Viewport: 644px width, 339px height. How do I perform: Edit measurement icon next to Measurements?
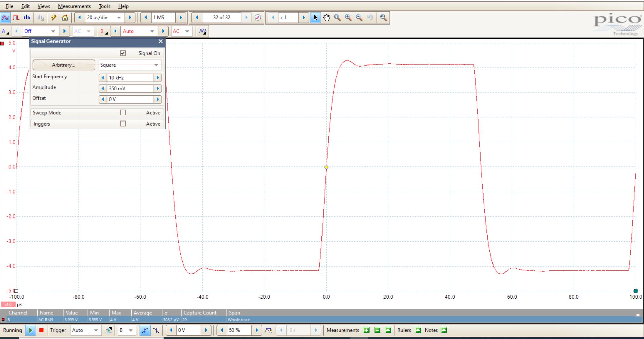coord(388,330)
